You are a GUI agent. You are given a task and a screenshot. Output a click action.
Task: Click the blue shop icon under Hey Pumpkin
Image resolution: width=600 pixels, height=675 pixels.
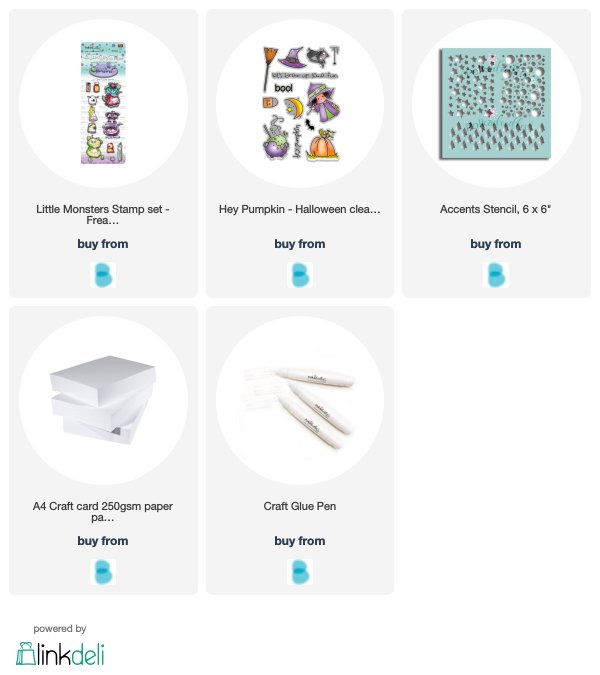300,275
